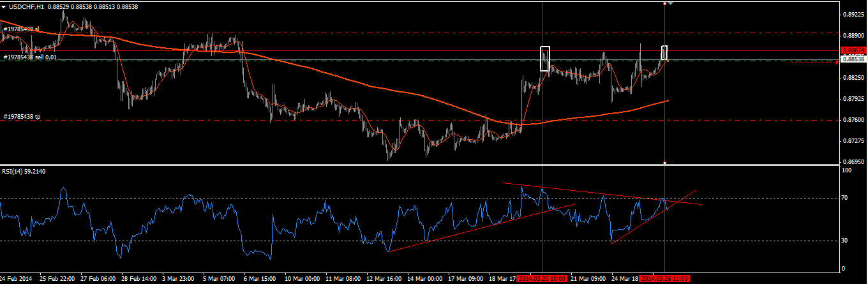Click the 21 Mar 09:00 time label

click(x=588, y=279)
